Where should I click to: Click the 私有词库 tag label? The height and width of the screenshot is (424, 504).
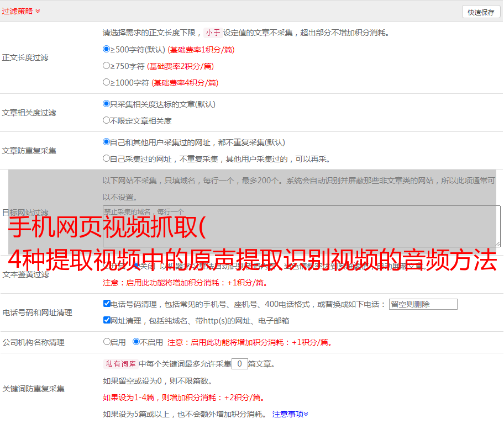(120, 364)
